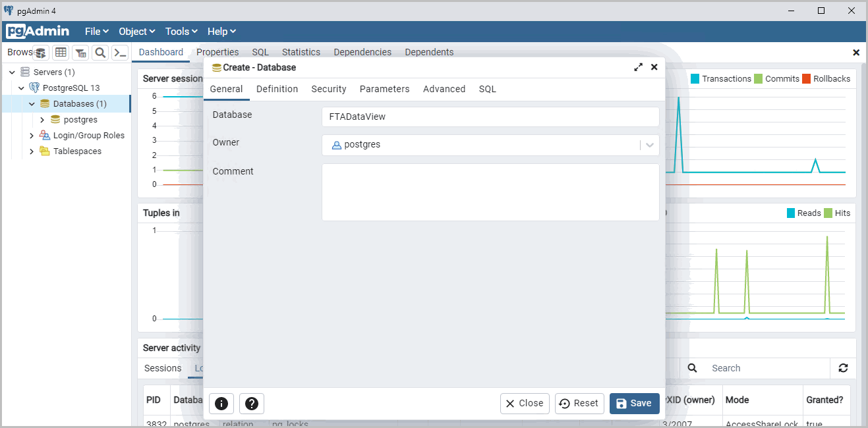Click the Database name input field
Viewport: 868px width, 428px height.
coord(490,117)
